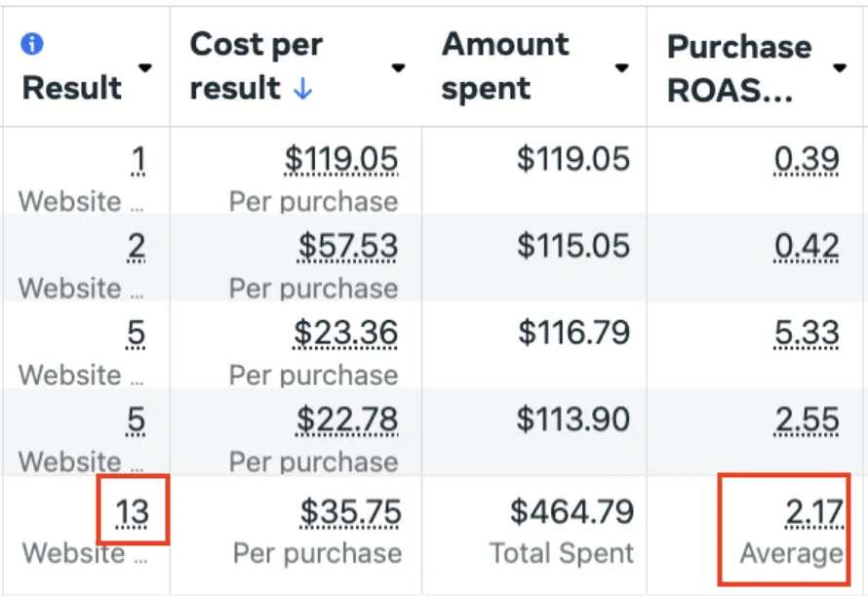868x597 pixels.
Task: Click the $464.79 total spent amount
Action: coord(572,511)
